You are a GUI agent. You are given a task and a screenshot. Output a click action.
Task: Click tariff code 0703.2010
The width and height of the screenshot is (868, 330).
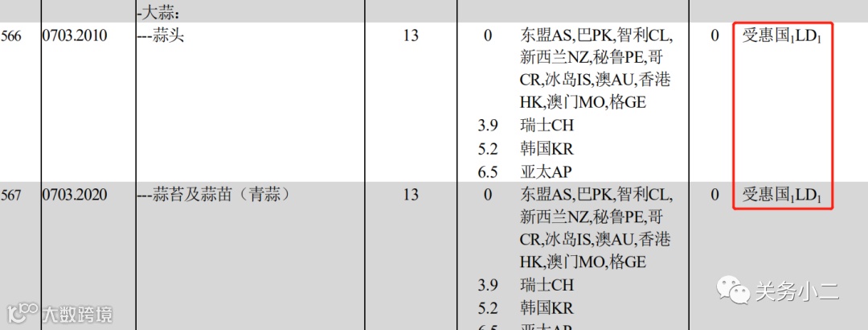pos(75,35)
